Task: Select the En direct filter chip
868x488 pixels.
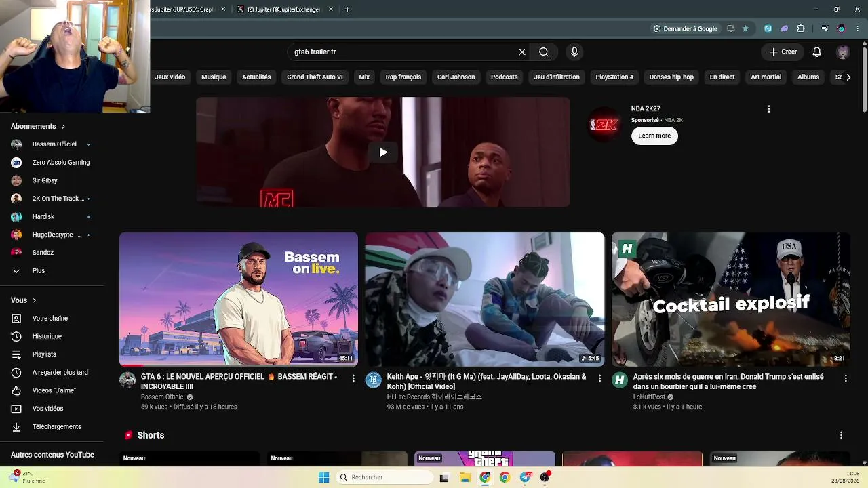Action: point(722,77)
